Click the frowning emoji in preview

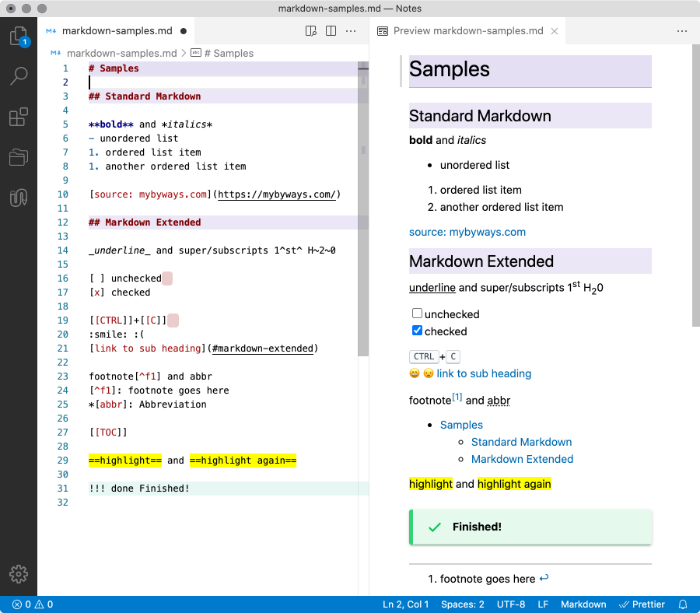click(429, 373)
